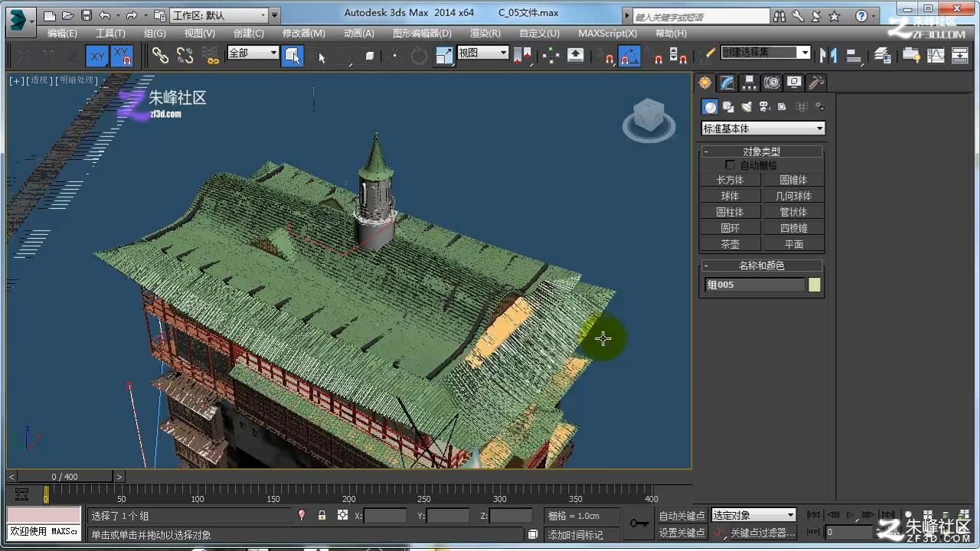
Task: Open the 工具(T) menu
Action: tap(110, 34)
